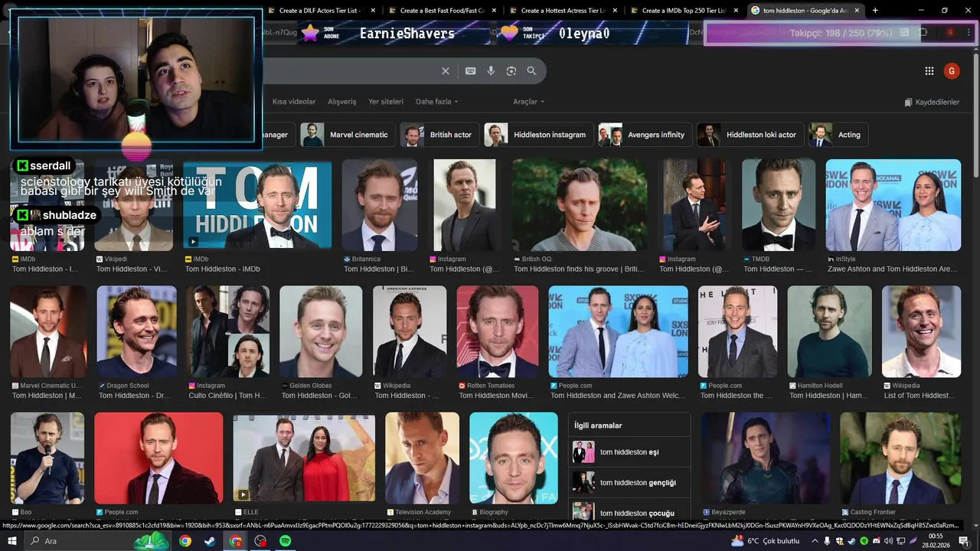Viewport: 980px width, 551px height.
Task: Switch to Create a DILF Actors Tier List tab
Action: [320, 11]
